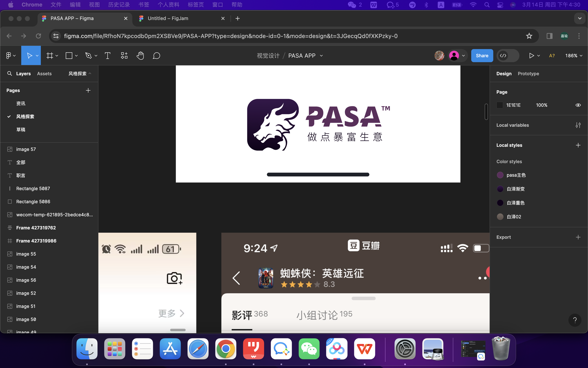Open Local variables settings icon
Viewport: 588px width, 368px height.
coord(578,125)
